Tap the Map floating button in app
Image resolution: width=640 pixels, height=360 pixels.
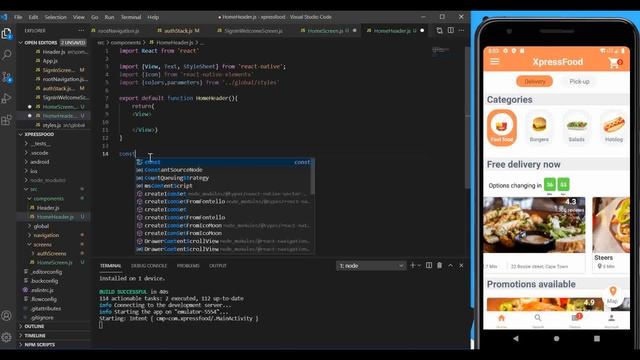[x=613, y=295]
